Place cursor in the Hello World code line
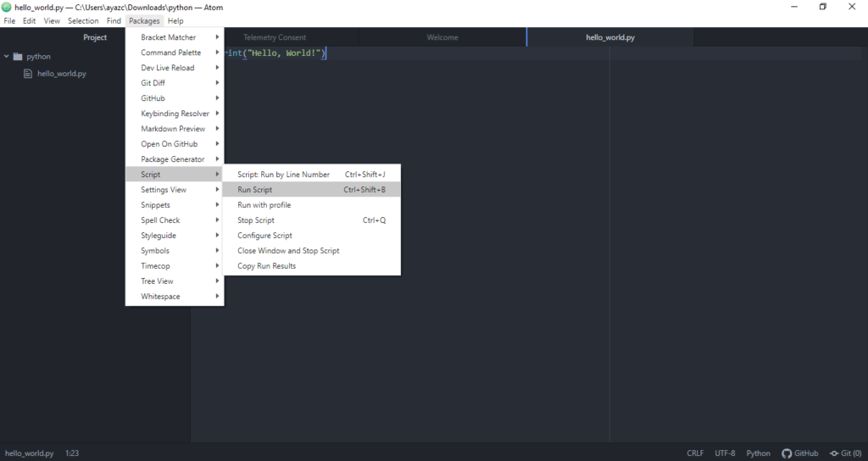The width and height of the screenshot is (868, 461). [275, 53]
